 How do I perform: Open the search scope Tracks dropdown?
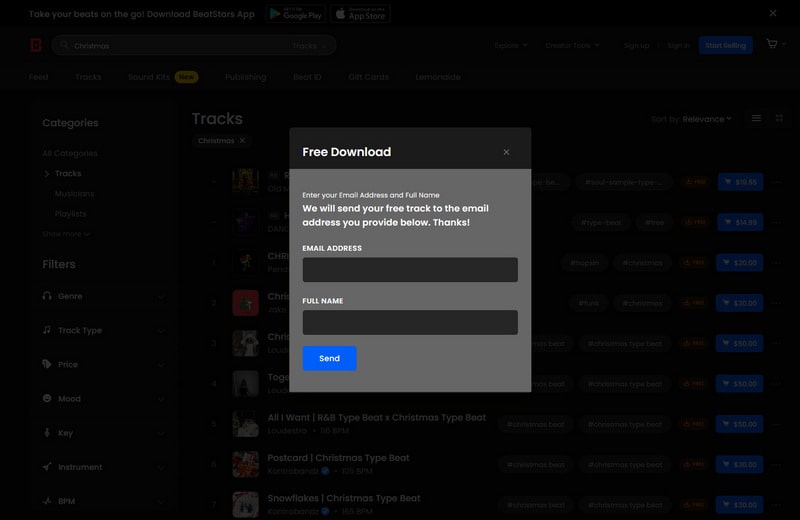click(309, 46)
